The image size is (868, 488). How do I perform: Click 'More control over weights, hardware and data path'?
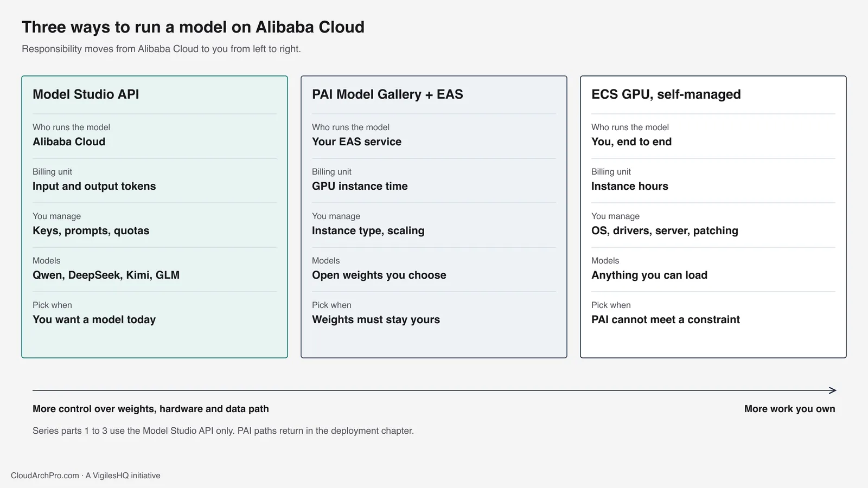coord(151,409)
